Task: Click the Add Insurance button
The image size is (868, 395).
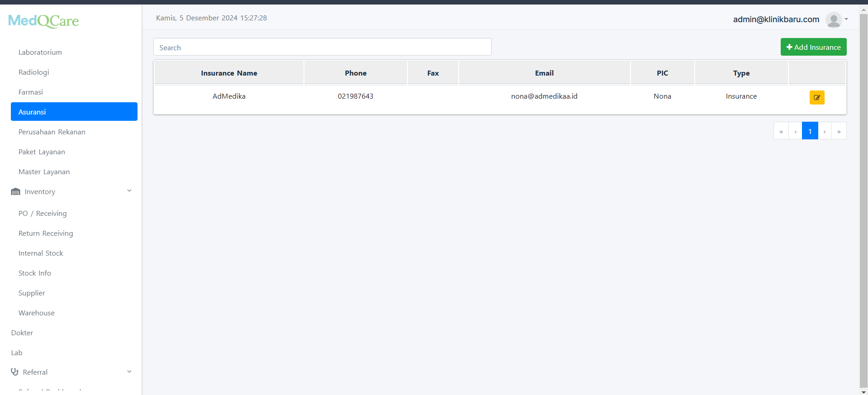Action: tap(813, 47)
